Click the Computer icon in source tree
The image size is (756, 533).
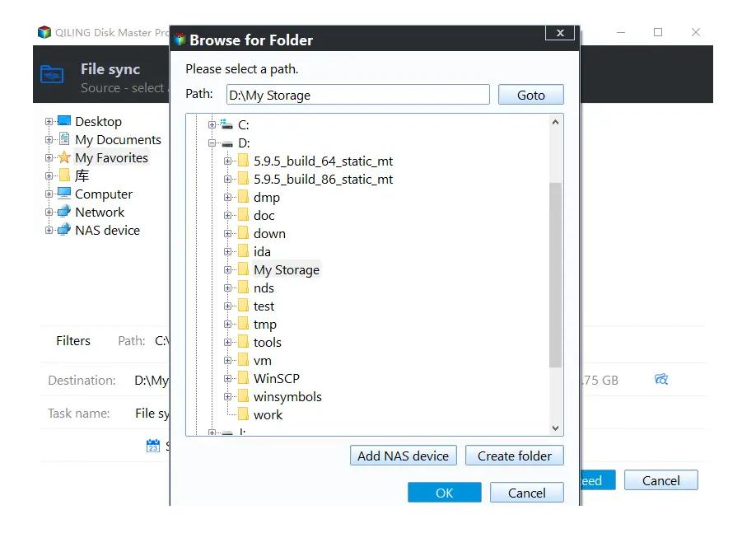point(64,194)
